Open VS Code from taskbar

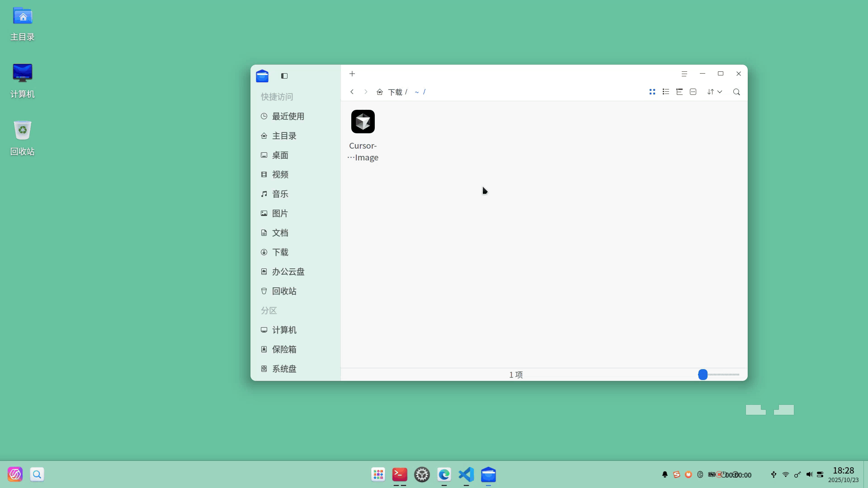tap(466, 474)
